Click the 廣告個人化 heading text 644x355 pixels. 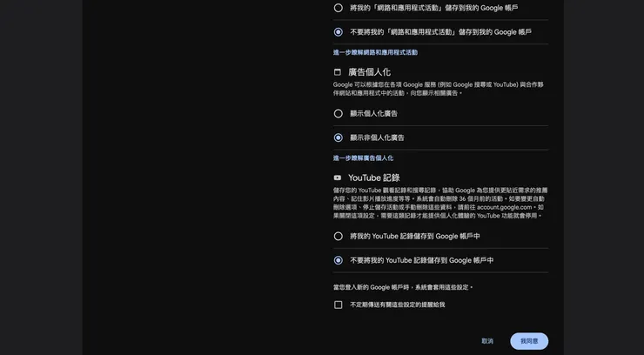369,72
